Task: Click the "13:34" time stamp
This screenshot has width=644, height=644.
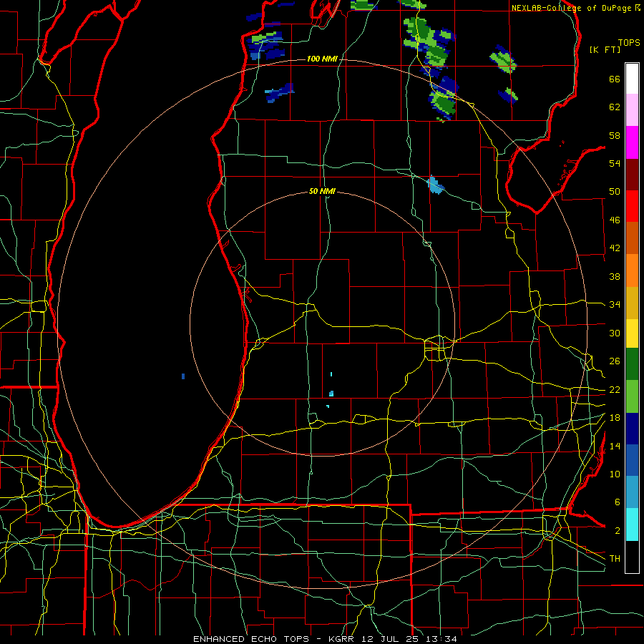Action: (441, 639)
